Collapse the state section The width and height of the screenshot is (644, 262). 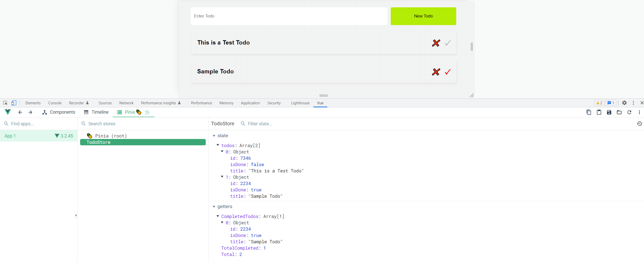click(x=214, y=136)
